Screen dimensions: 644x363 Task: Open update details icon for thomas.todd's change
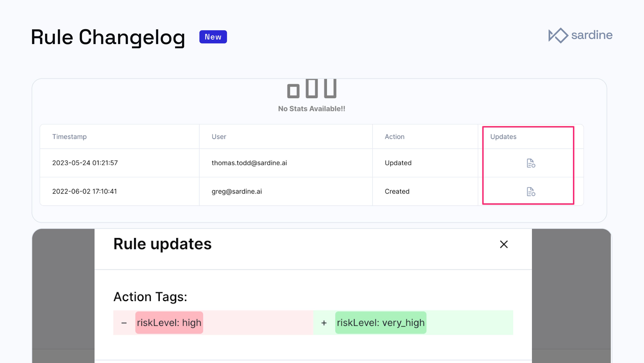[x=530, y=163]
